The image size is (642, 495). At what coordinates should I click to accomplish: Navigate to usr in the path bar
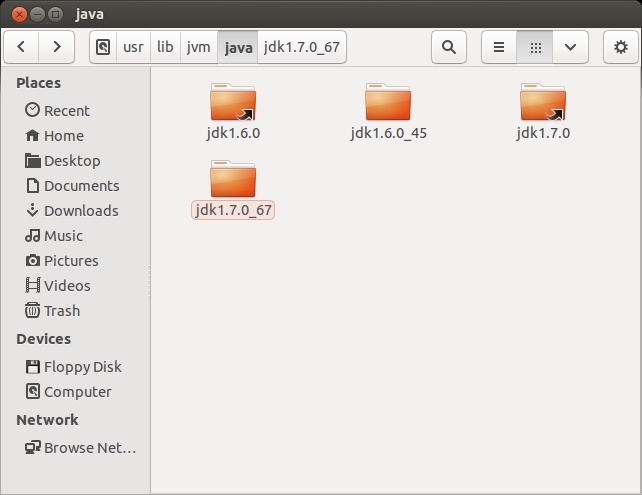[x=133, y=47]
